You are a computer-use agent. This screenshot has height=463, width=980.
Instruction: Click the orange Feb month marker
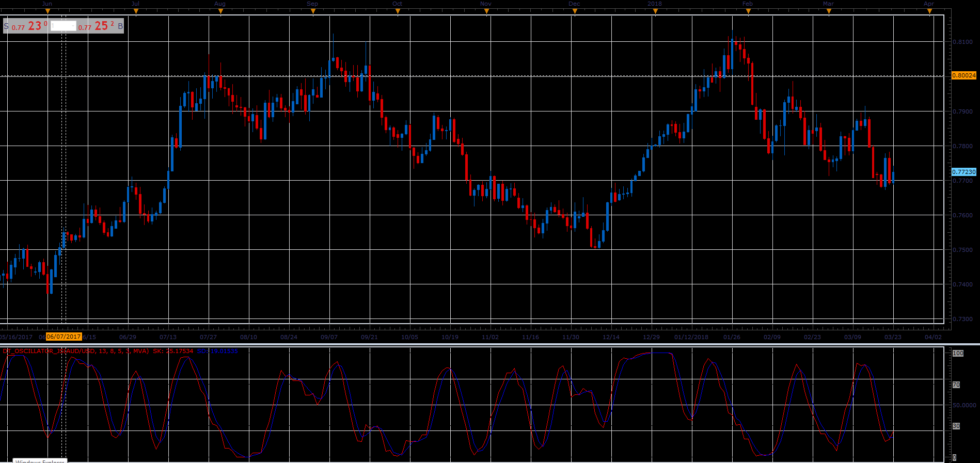[x=748, y=11]
